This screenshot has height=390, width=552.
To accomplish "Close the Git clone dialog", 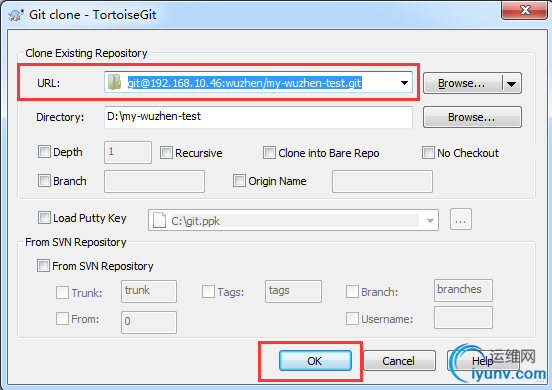I will [x=525, y=10].
